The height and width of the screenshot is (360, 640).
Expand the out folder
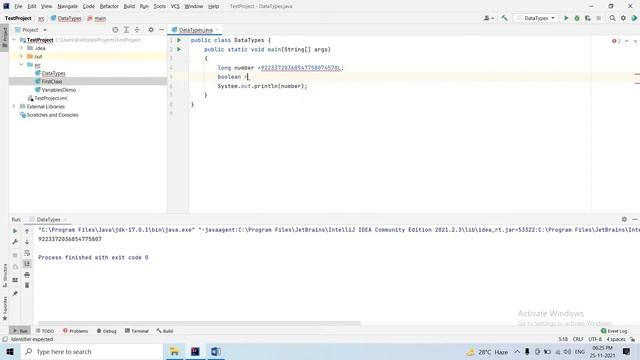click(22, 56)
